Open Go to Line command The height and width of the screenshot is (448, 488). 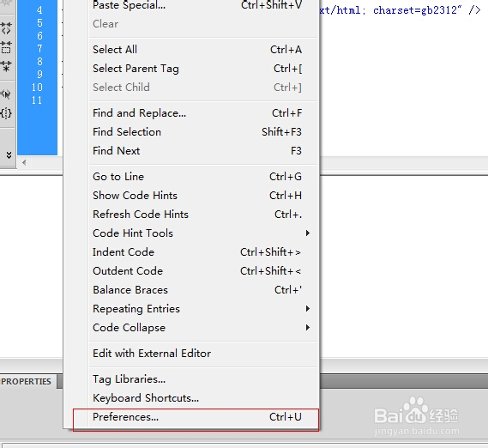(196, 177)
